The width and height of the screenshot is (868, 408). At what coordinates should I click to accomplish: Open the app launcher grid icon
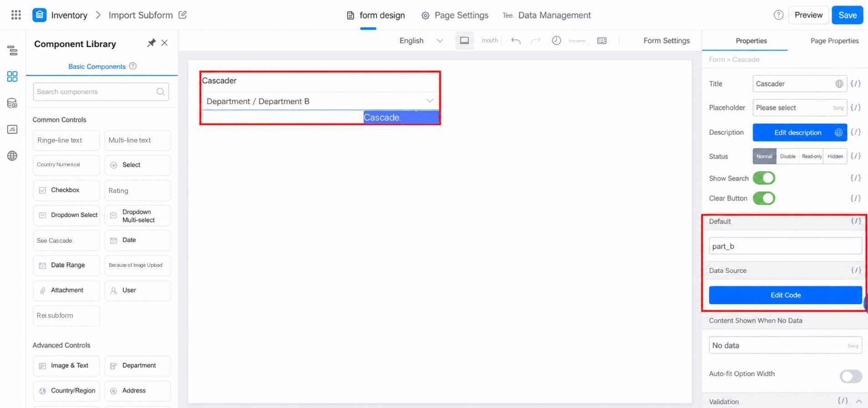click(x=16, y=15)
